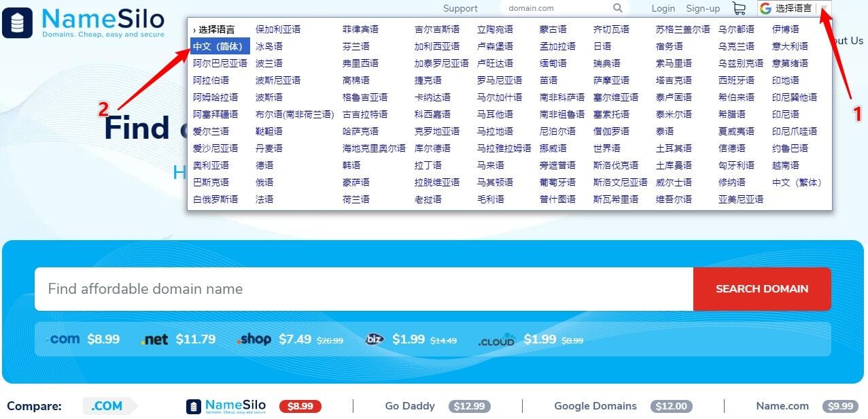Open the Support link

coord(460,9)
